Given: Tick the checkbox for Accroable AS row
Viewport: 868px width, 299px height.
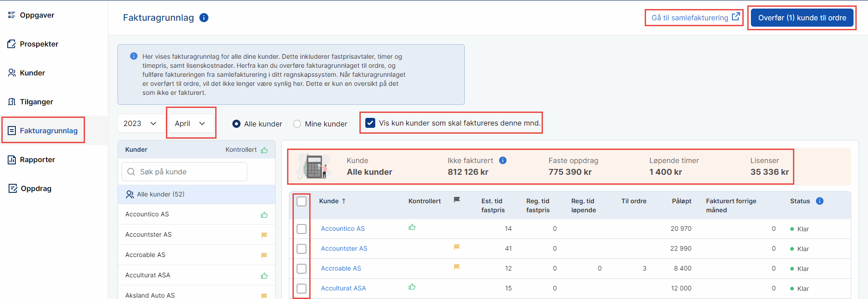Looking at the screenshot, I should pos(302,269).
